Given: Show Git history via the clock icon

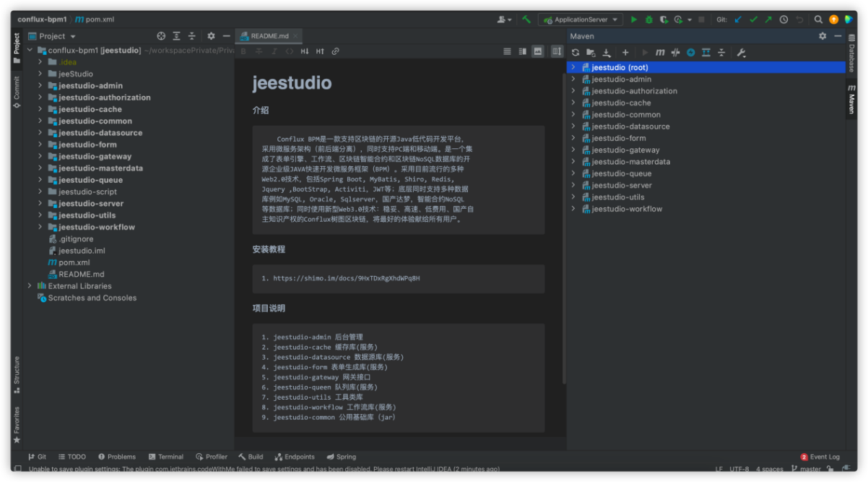Looking at the screenshot, I should 784,20.
